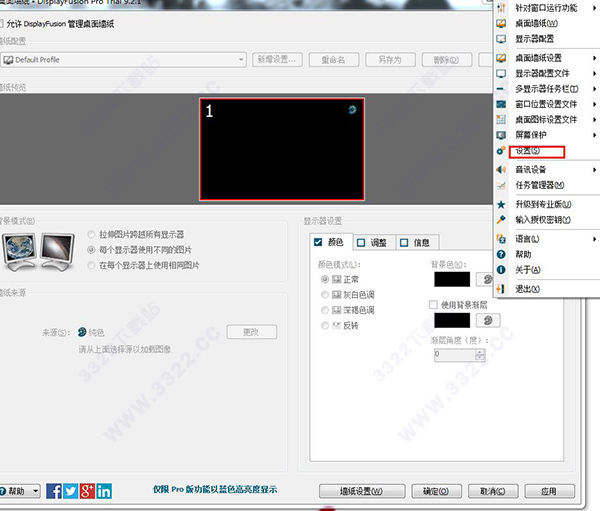Select 每个显示器使用不同的图片 radio option

click(x=91, y=250)
